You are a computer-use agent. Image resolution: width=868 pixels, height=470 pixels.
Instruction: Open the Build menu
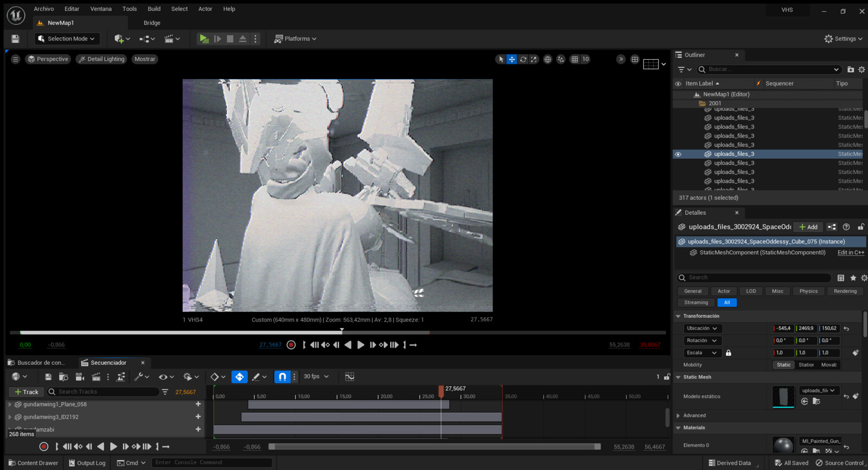(x=154, y=9)
